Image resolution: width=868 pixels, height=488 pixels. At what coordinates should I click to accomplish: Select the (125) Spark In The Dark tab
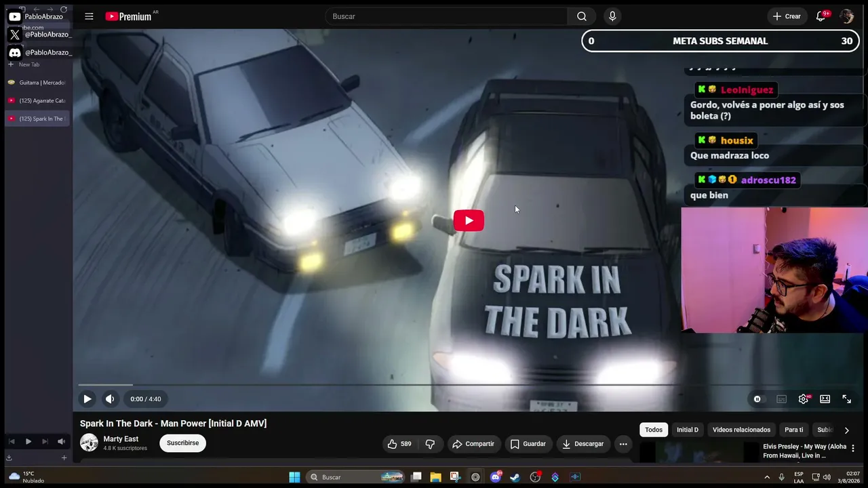coord(37,119)
